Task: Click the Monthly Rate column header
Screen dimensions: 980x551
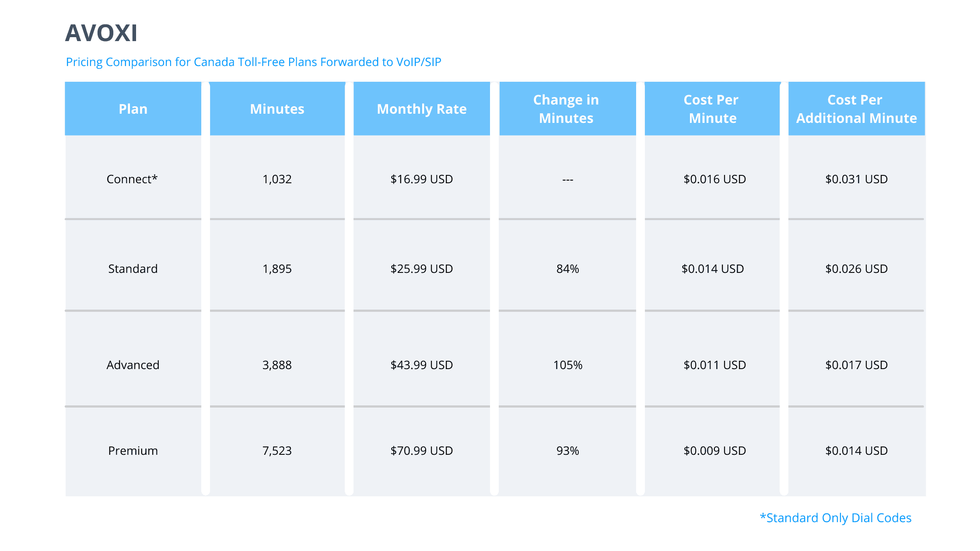Action: click(421, 109)
